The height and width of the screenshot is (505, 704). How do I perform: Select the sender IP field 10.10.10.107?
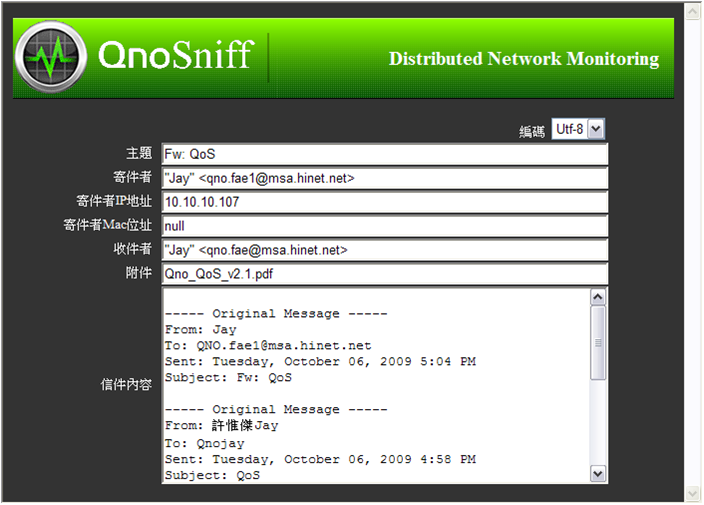tap(385, 202)
